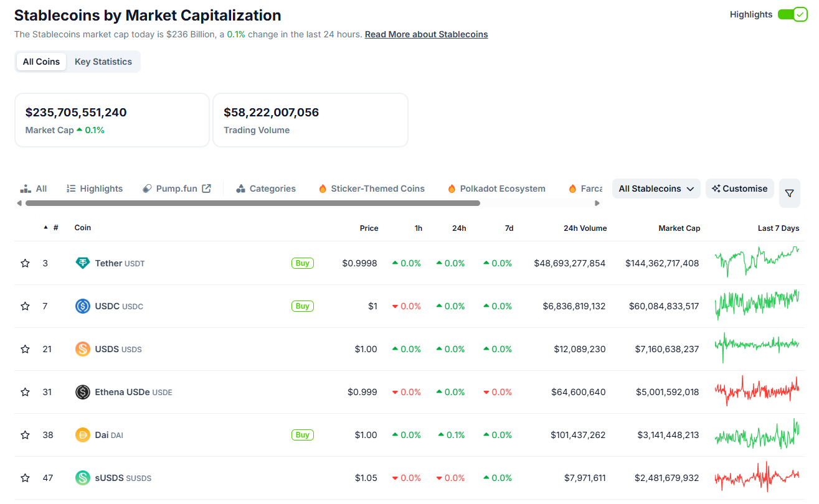Click the $235,705,551,240 market cap card
Viewport: 819px width, 504px height.
[x=112, y=120]
